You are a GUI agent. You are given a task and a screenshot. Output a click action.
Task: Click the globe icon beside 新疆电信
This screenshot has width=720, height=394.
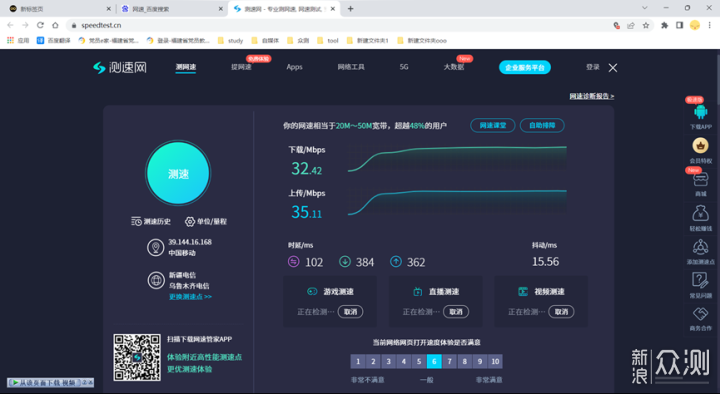[x=156, y=280]
